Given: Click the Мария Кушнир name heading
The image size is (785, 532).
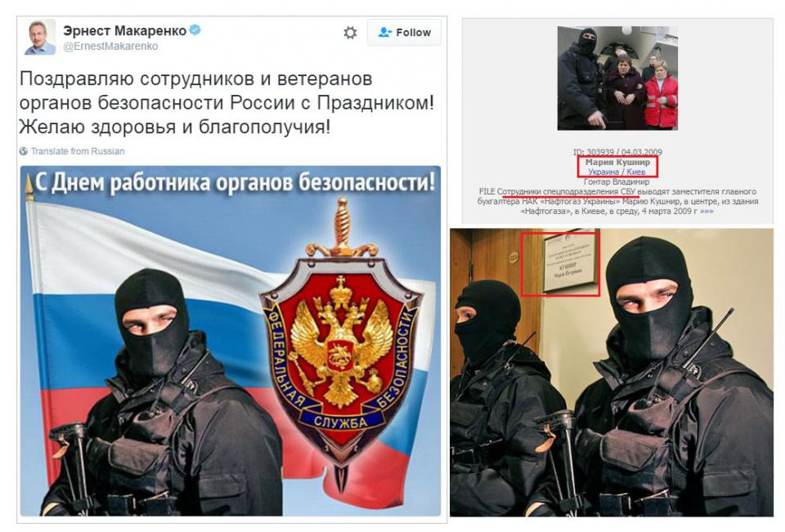Looking at the screenshot, I should (617, 162).
